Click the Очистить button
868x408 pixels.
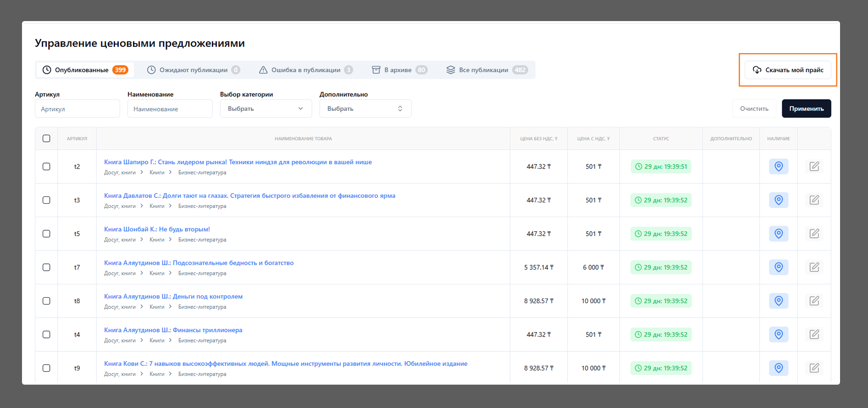coord(754,109)
